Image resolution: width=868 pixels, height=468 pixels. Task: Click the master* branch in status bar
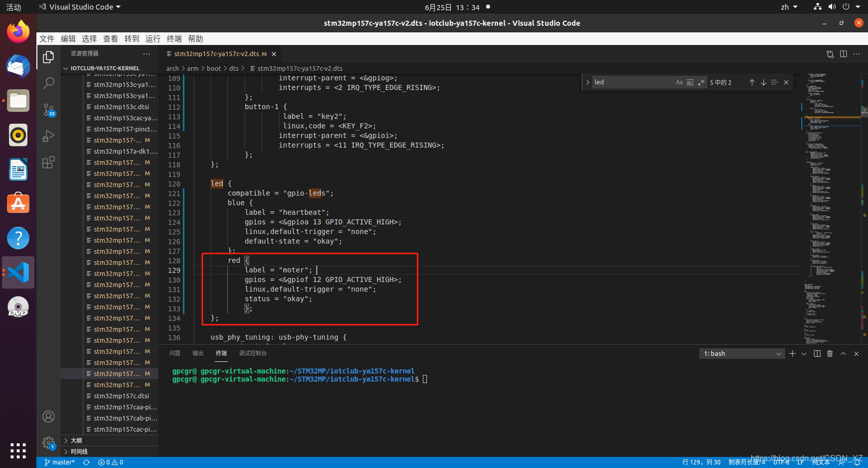60,462
